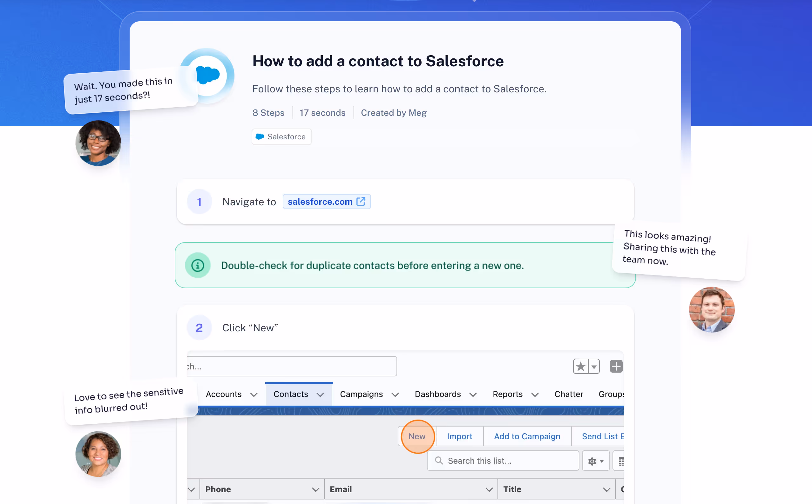The width and height of the screenshot is (812, 504).
Task: Click the 'This looks amazing!' comment bubble
Action: (x=680, y=251)
